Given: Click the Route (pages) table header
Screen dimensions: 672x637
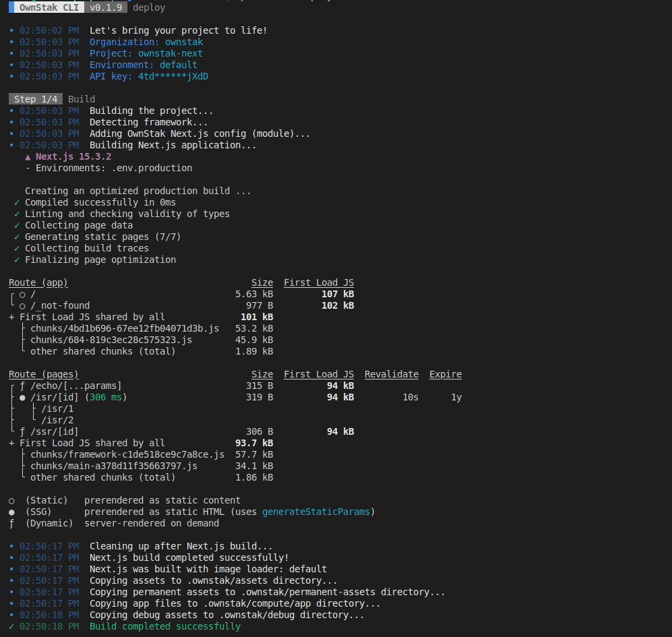Looking at the screenshot, I should pyautogui.click(x=44, y=374).
